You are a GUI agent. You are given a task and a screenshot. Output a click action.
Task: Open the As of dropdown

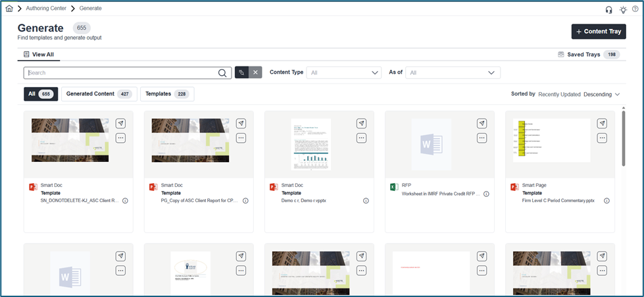click(453, 72)
